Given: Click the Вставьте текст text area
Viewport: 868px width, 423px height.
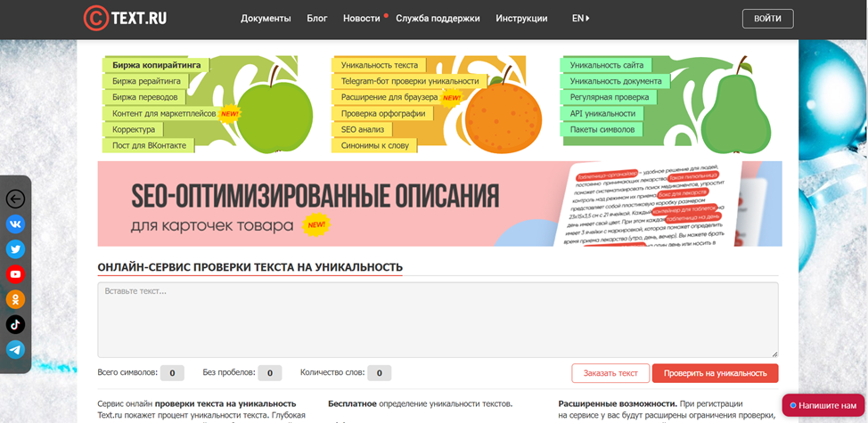Looking at the screenshot, I should 438,321.
